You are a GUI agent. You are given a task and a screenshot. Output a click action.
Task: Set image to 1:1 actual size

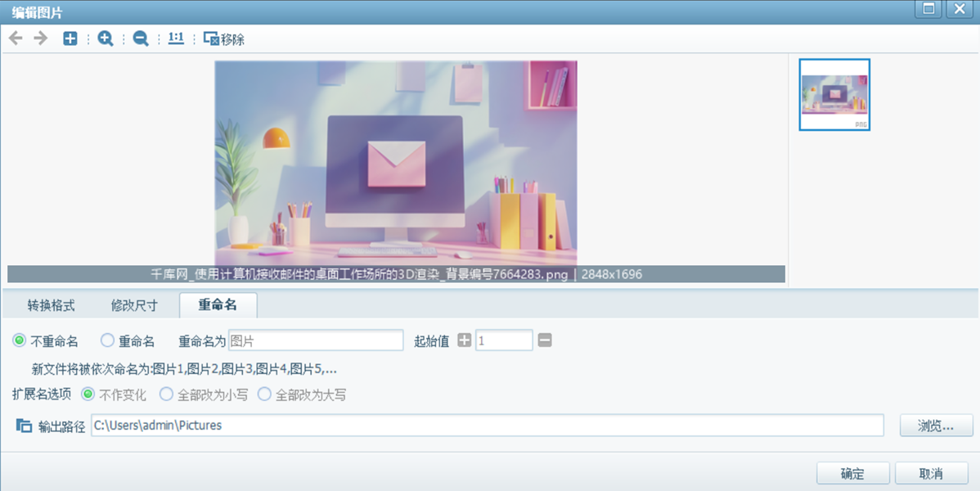click(x=176, y=38)
